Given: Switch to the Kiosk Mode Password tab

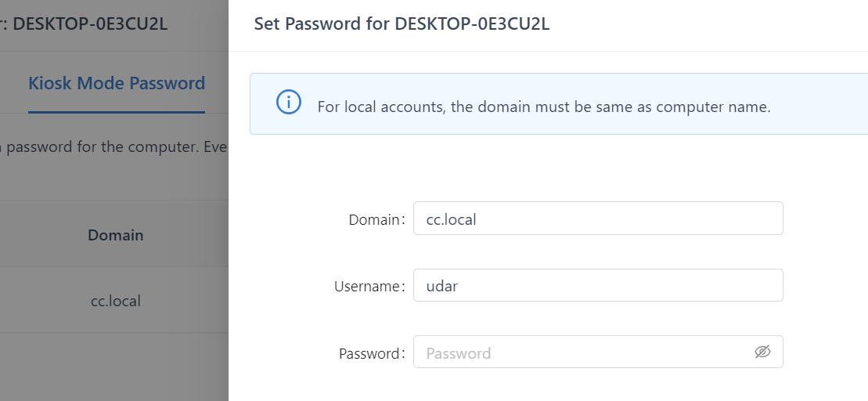Looking at the screenshot, I should click(117, 84).
